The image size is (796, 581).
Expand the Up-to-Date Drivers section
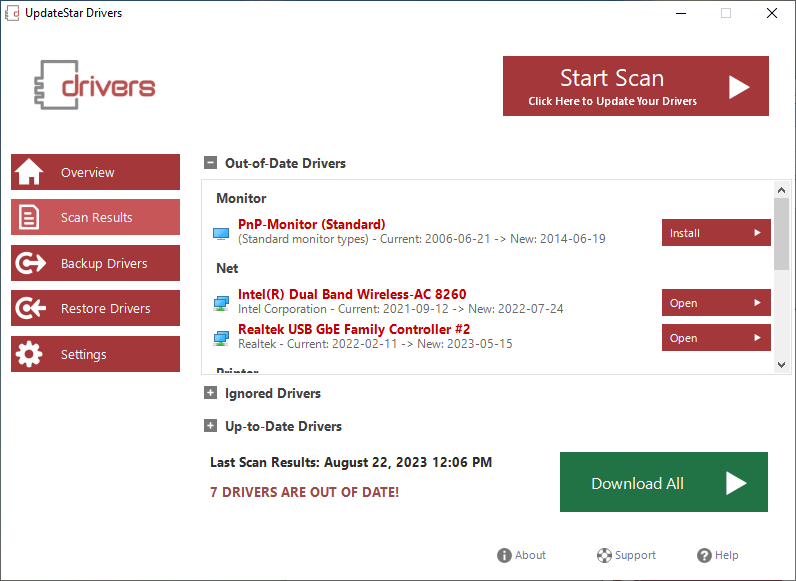tap(210, 426)
